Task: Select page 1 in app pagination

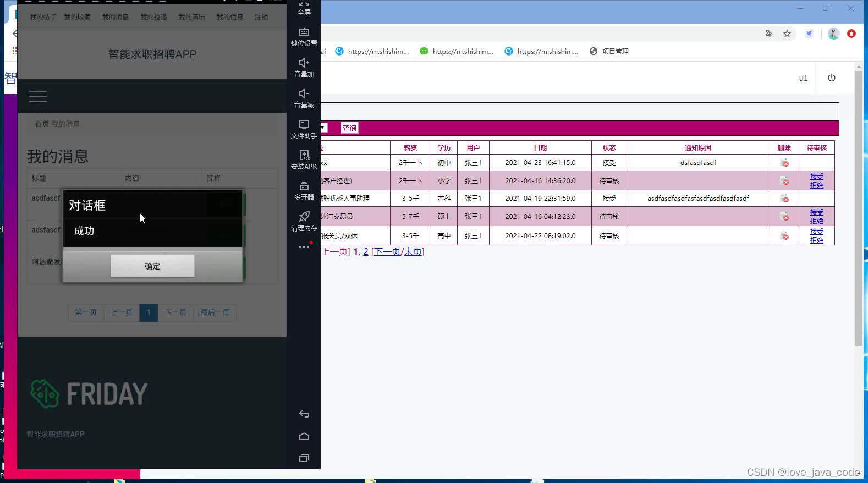Action: pos(149,312)
